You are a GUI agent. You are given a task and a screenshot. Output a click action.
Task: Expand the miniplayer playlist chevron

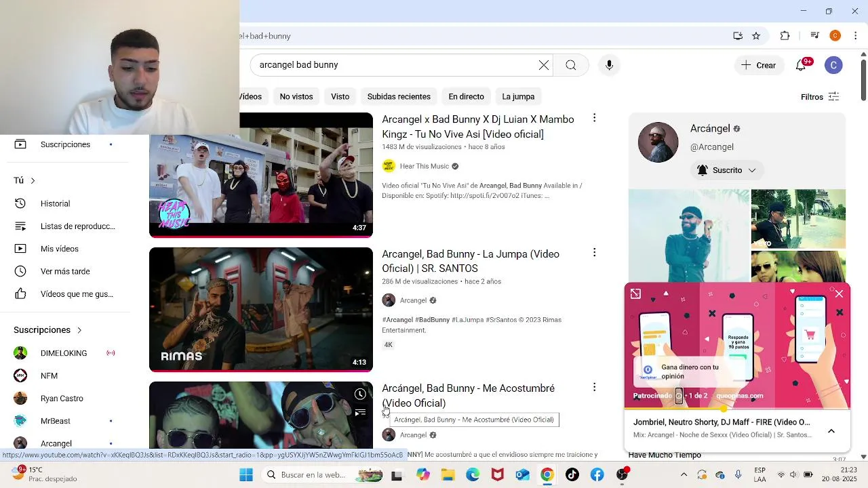[x=831, y=431]
